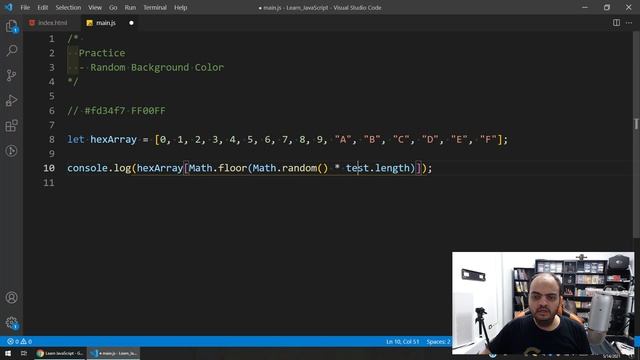This screenshot has width=640, height=360.
Task: Click the "A" string in hexArray
Action: [343, 140]
